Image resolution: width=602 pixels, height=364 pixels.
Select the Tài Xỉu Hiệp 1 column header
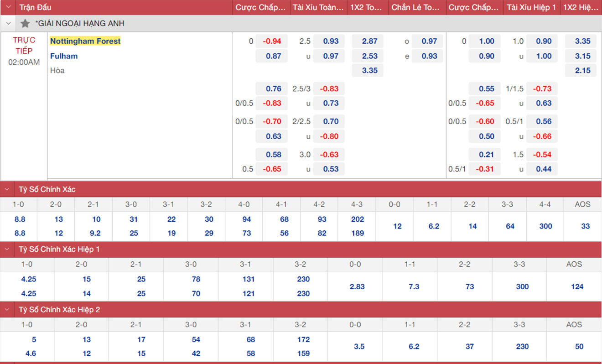[531, 7]
